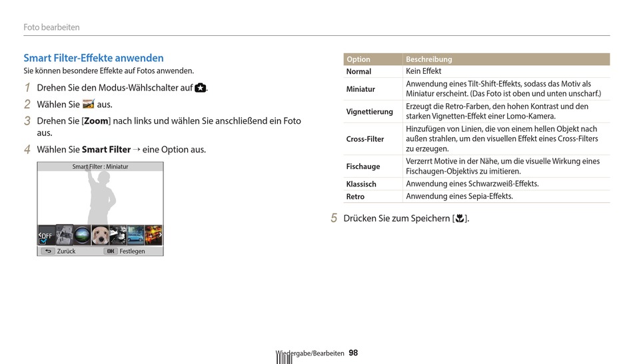
Task: Click the back arrow button icon
Action: (47, 251)
